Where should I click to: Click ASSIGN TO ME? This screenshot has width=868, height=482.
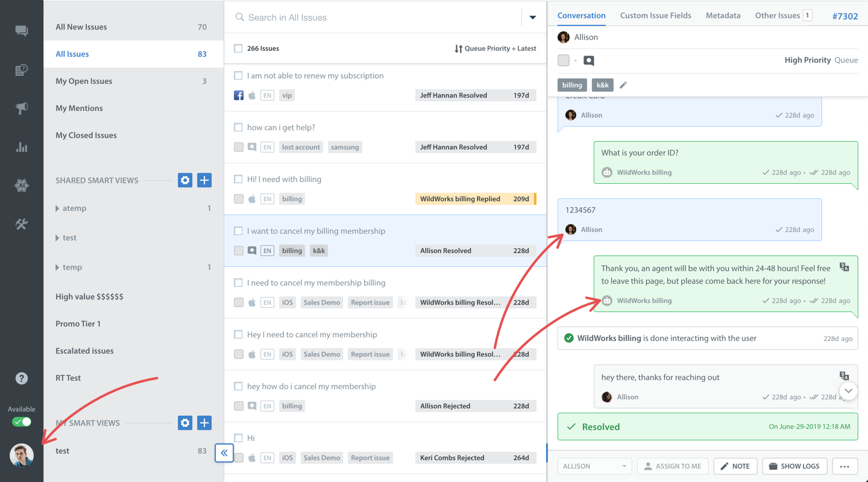[x=673, y=466]
